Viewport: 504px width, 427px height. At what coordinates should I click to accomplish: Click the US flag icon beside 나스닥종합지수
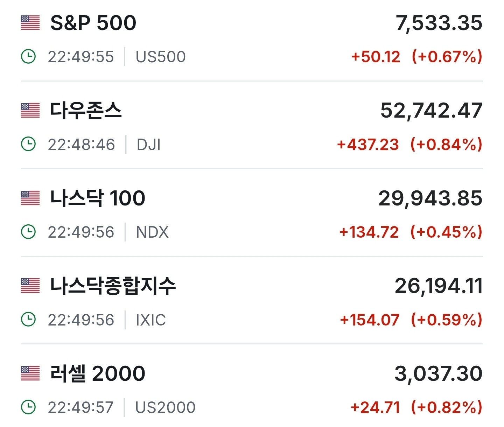click(x=30, y=286)
